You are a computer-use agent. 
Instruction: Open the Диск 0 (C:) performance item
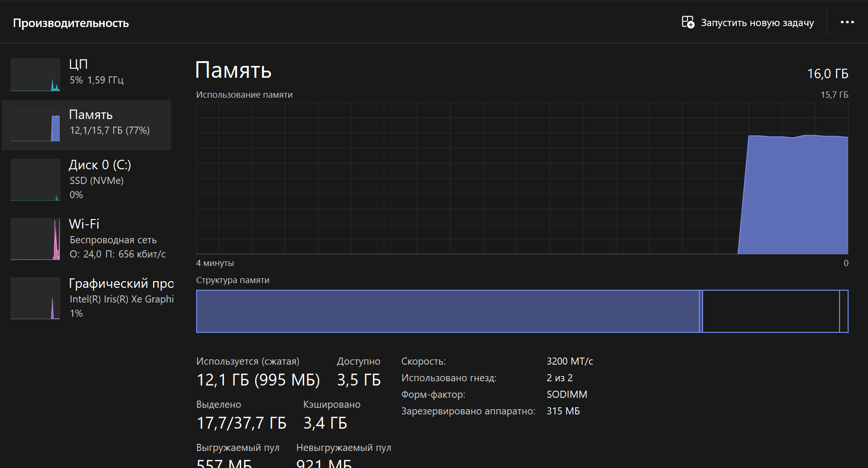tap(87, 180)
